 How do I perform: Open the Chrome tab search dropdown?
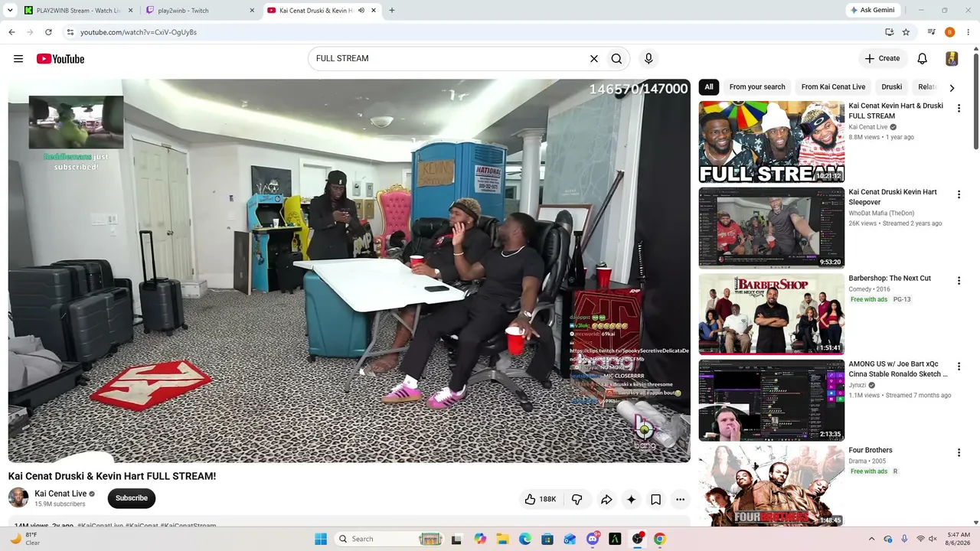[11, 11]
